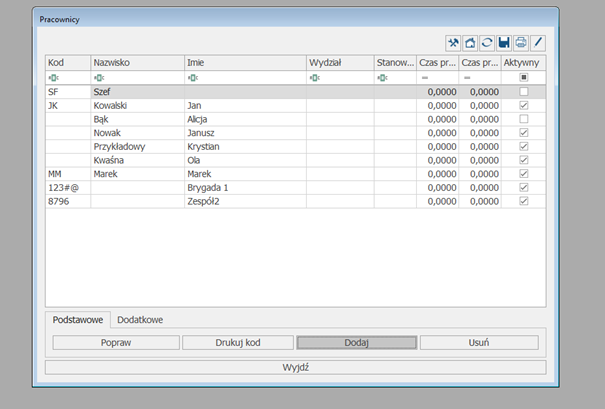Click the refresh icon to reload list

click(487, 42)
